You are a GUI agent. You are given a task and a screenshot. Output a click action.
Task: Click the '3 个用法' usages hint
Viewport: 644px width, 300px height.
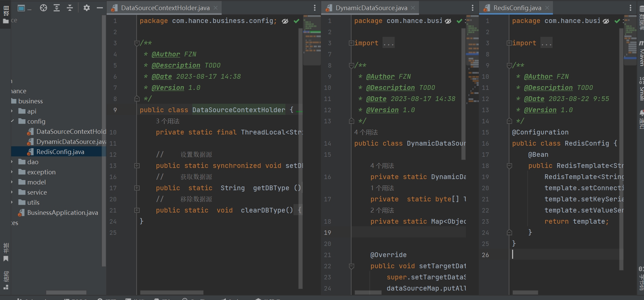tap(168, 121)
